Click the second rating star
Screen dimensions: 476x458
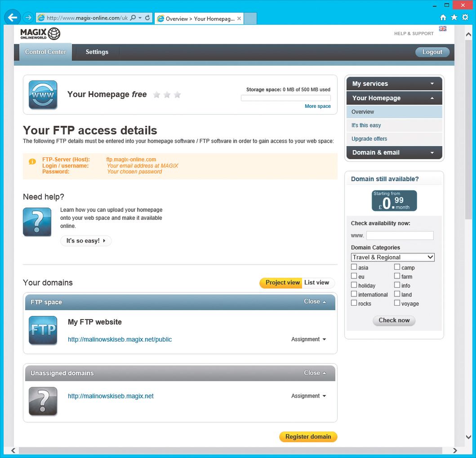pyautogui.click(x=167, y=95)
